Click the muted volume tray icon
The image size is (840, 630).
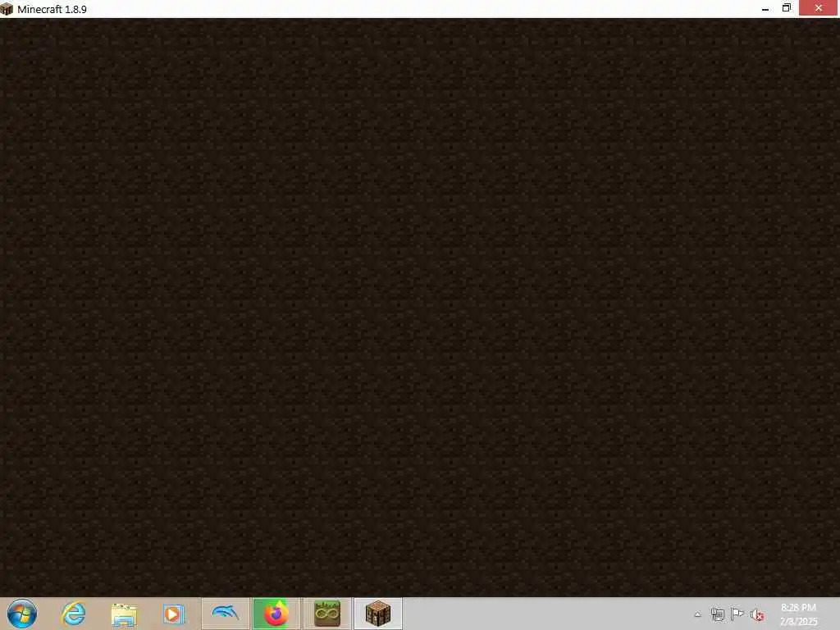[x=757, y=615]
